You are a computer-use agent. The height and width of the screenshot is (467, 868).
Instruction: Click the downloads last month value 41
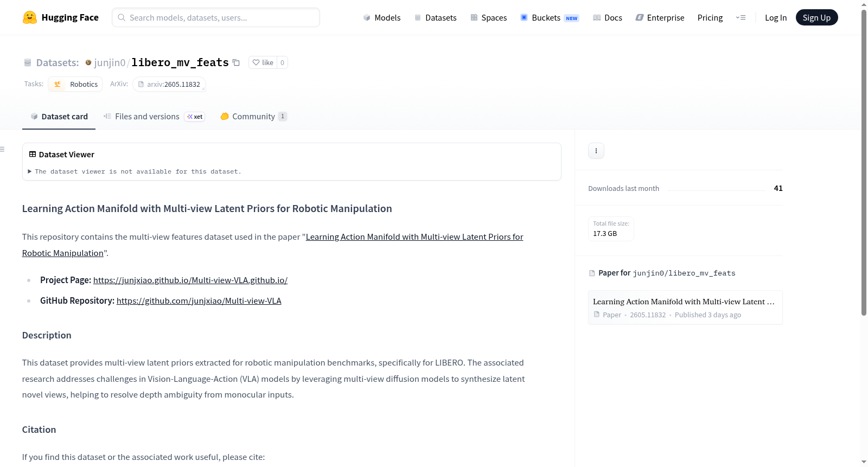778,188
